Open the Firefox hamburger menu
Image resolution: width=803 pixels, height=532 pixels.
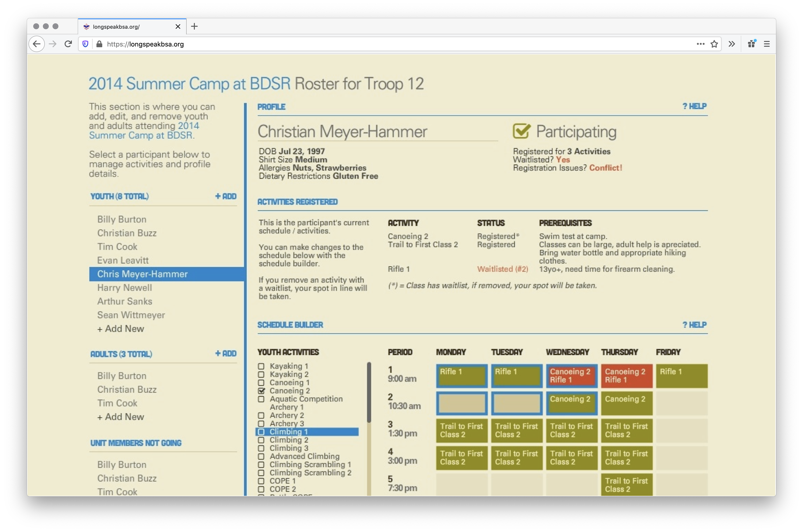coord(767,44)
